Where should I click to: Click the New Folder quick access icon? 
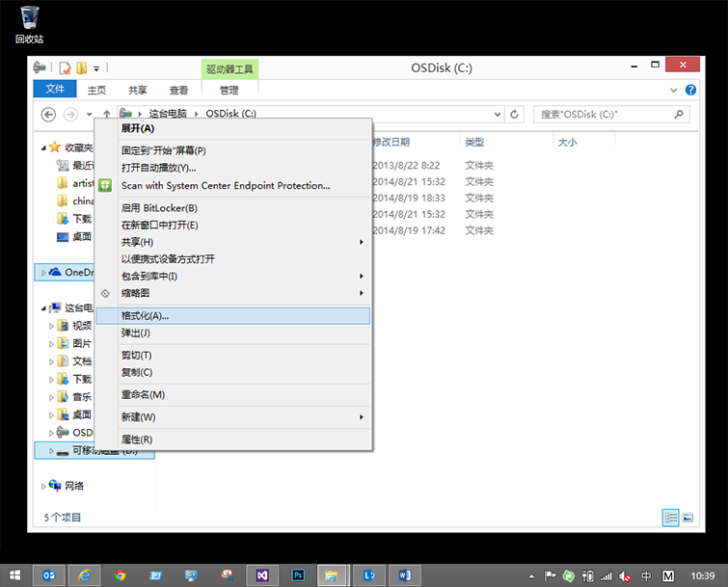pyautogui.click(x=81, y=68)
